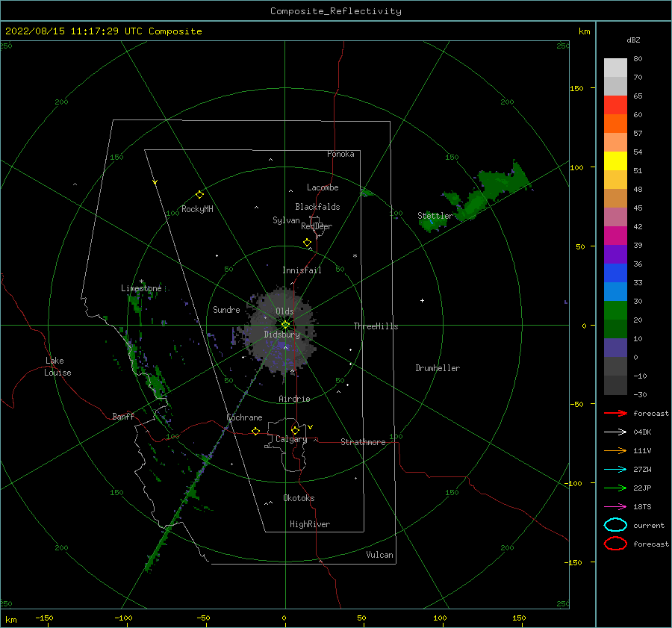Click the yellow radar-site diamond at map center

(x=285, y=325)
